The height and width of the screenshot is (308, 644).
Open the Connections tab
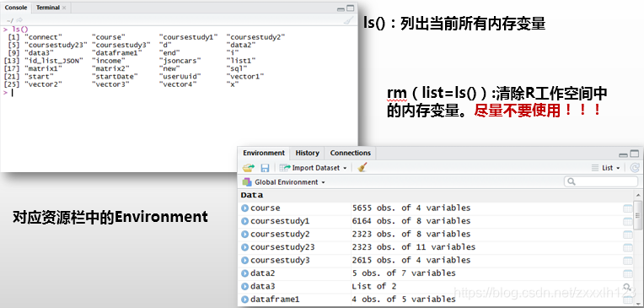[x=351, y=153]
